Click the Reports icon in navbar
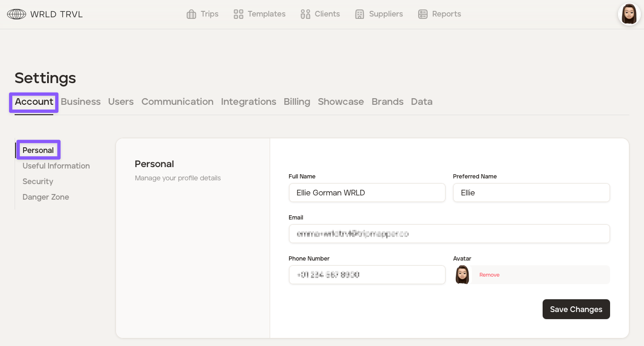The width and height of the screenshot is (644, 346). click(x=422, y=14)
